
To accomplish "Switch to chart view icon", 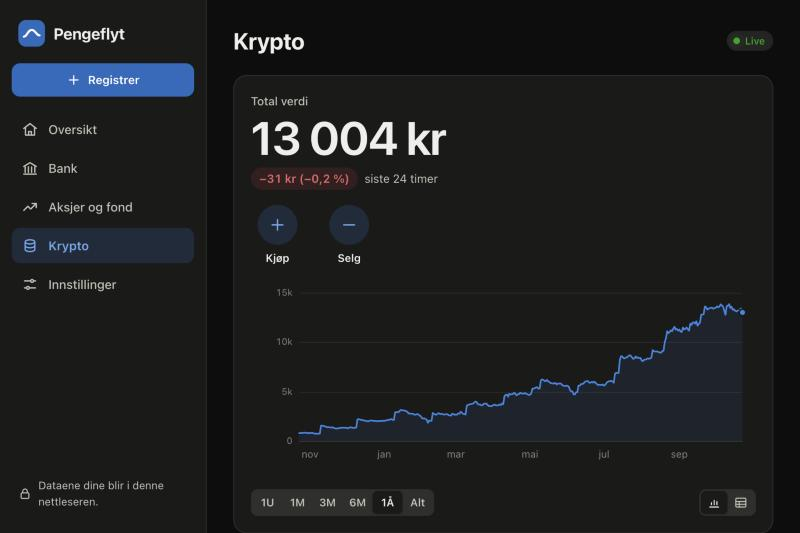I will (714, 503).
